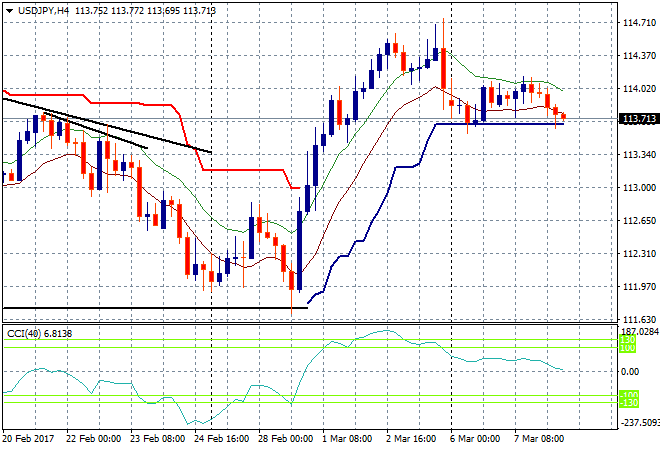
Task: Click the 7 Mar 08:00 time label
Action: [x=539, y=439]
